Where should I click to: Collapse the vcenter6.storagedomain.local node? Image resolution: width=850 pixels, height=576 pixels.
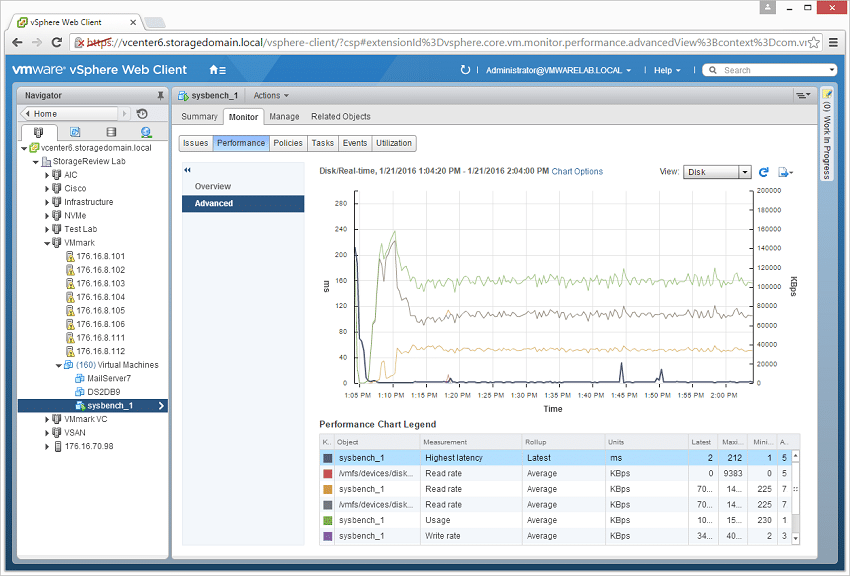[x=24, y=148]
